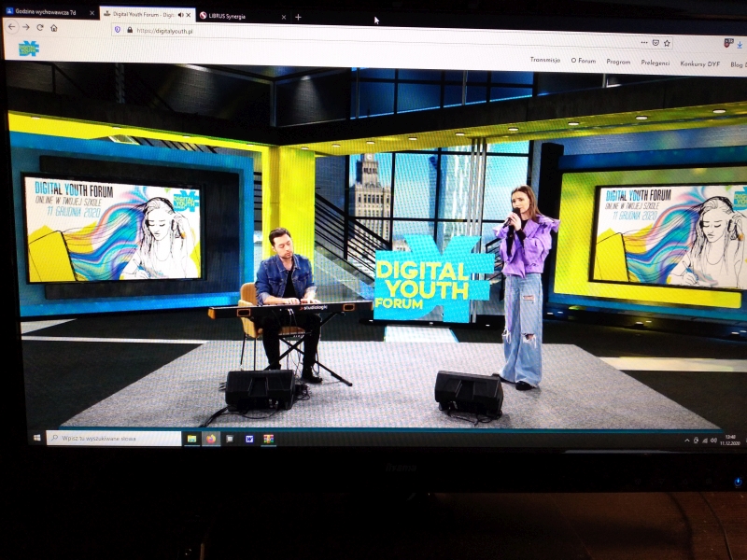Navigate to the Prelegenci page
The image size is (747, 560).
point(655,63)
